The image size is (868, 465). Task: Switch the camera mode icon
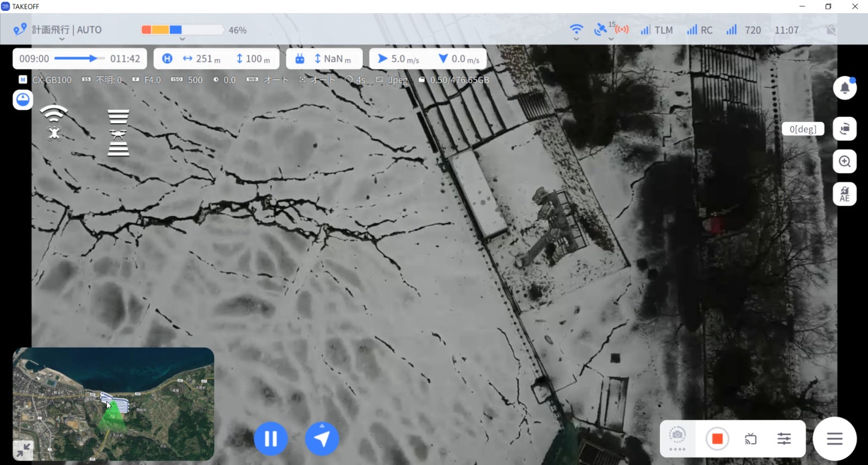pyautogui.click(x=751, y=438)
